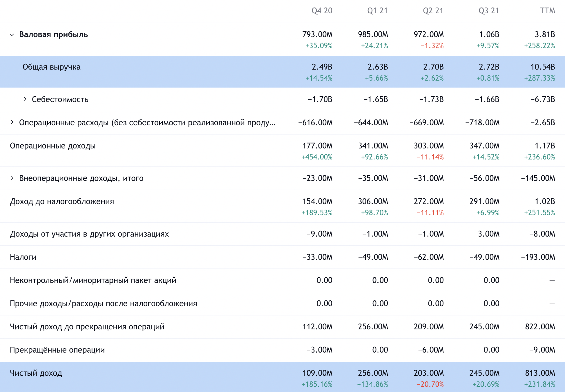Image resolution: width=565 pixels, height=392 pixels.
Task: Click equity income value 3.00M
Action: [x=489, y=234]
